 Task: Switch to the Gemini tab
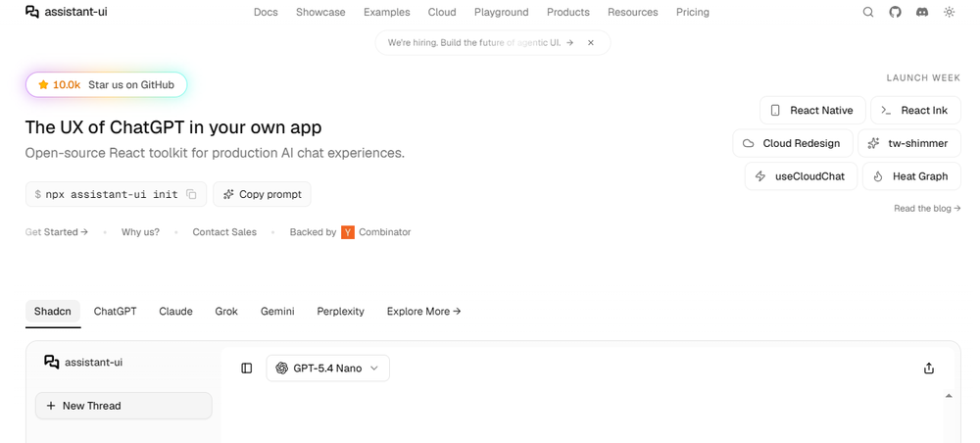click(x=277, y=311)
